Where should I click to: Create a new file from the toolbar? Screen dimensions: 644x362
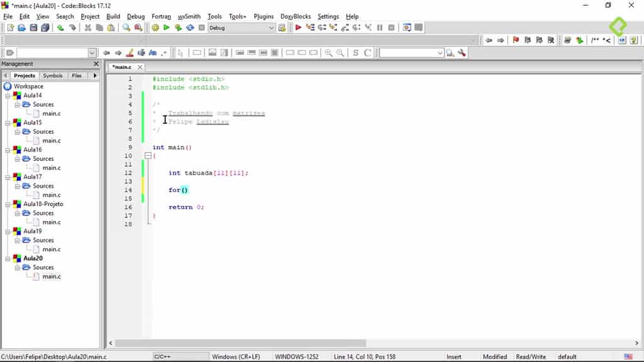(x=10, y=28)
